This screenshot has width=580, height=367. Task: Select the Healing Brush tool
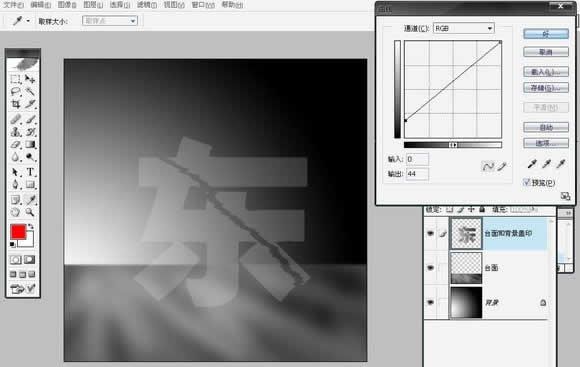pos(15,119)
